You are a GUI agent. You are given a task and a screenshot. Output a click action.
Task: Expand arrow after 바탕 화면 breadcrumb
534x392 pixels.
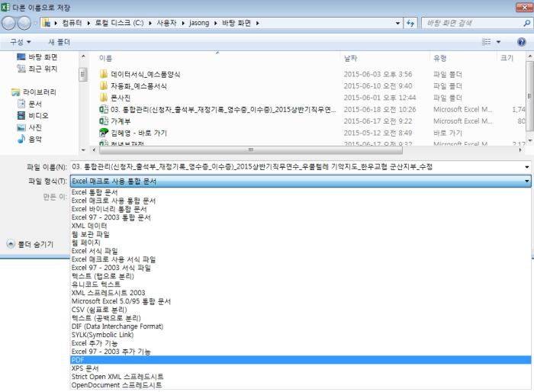258,23
